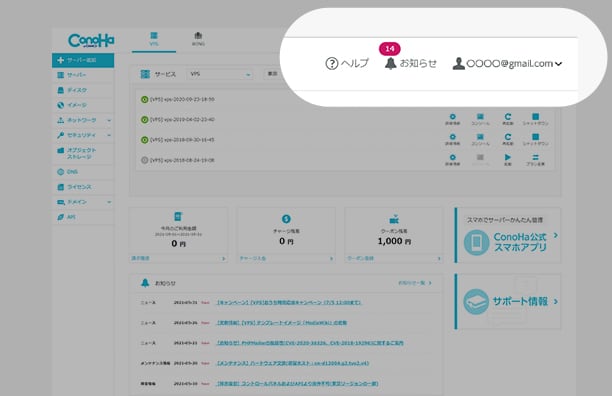Expand the ネットワーク sidebar menu
Viewport: 612px width, 396px height.
tap(83, 120)
